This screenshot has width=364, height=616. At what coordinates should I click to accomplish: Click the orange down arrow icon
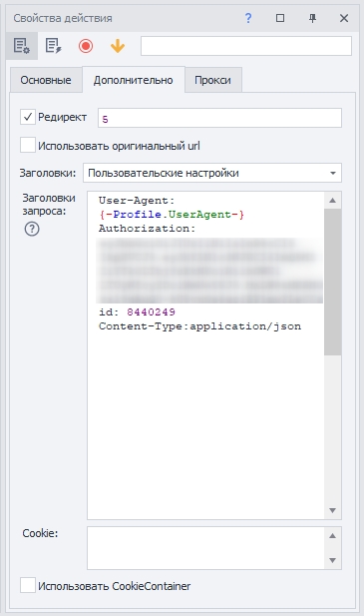118,46
